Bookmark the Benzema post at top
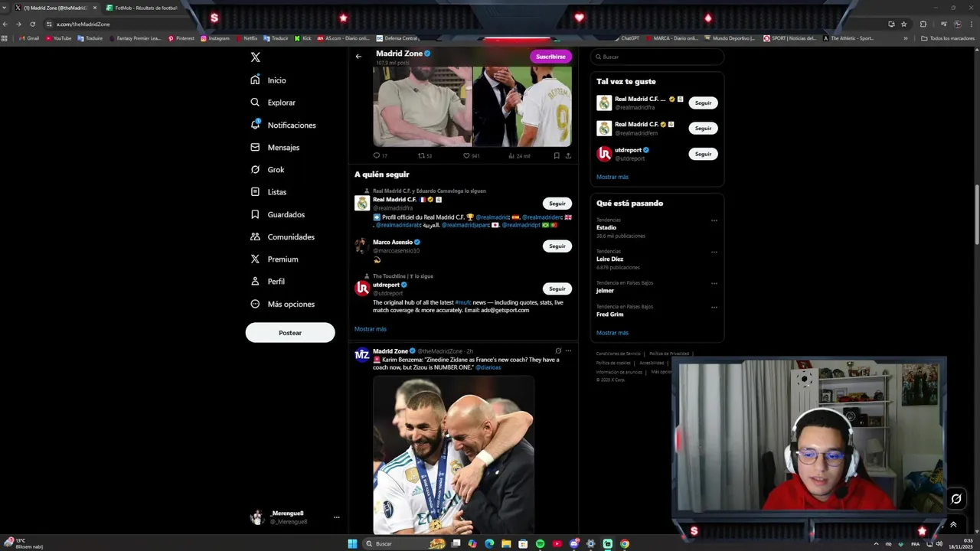 click(x=557, y=155)
